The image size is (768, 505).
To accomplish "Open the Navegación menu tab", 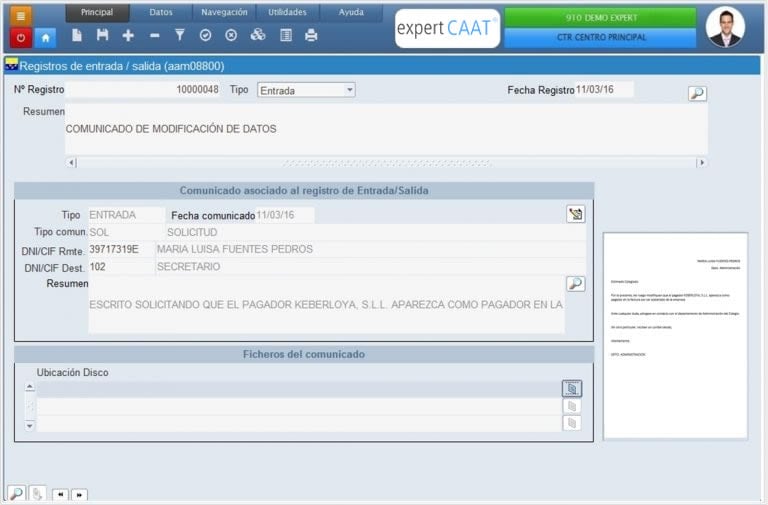I will pos(224,12).
